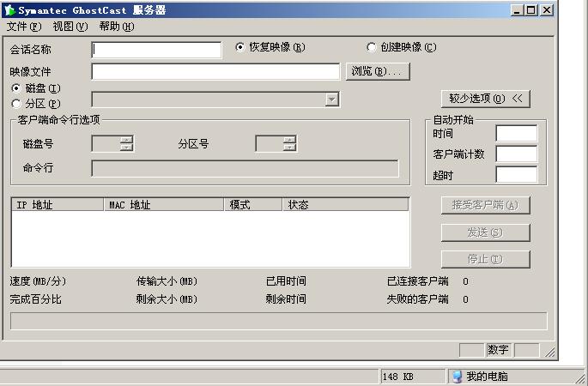Screen dimensions: 588x386
Task: Open the 文件(F) menu
Action: pos(24,27)
